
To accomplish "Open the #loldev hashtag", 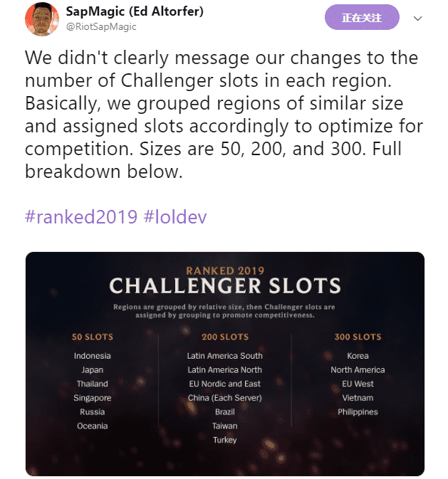I will (x=175, y=217).
